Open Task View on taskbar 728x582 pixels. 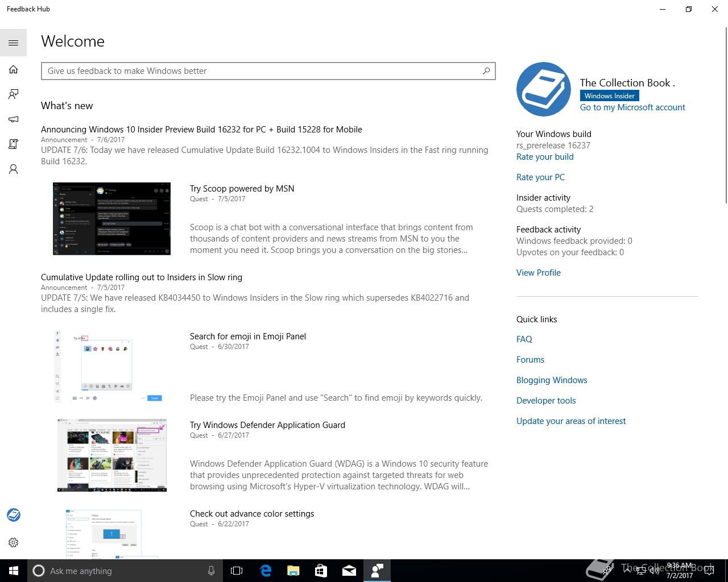click(x=237, y=571)
